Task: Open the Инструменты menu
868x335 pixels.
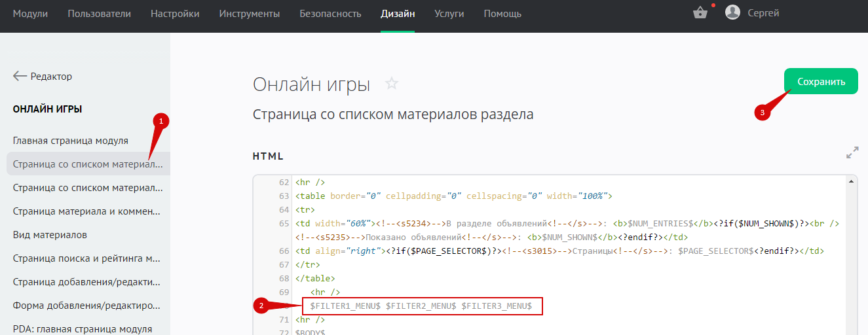Action: [250, 14]
